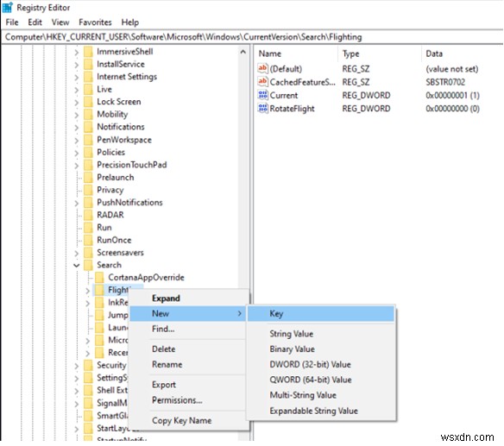Choose DWORD (32-bit) Value
Viewport: 504px width, 446px height.
(321, 364)
